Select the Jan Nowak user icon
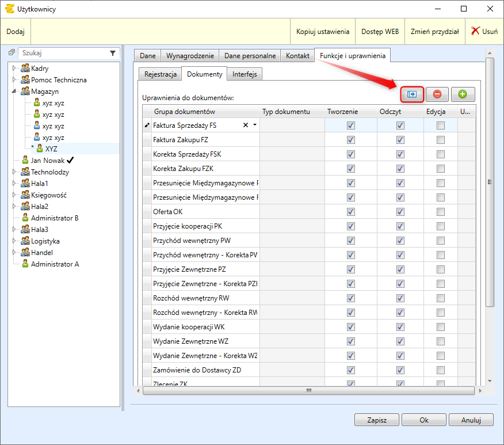Screen dimensions: 504x445 point(25,161)
